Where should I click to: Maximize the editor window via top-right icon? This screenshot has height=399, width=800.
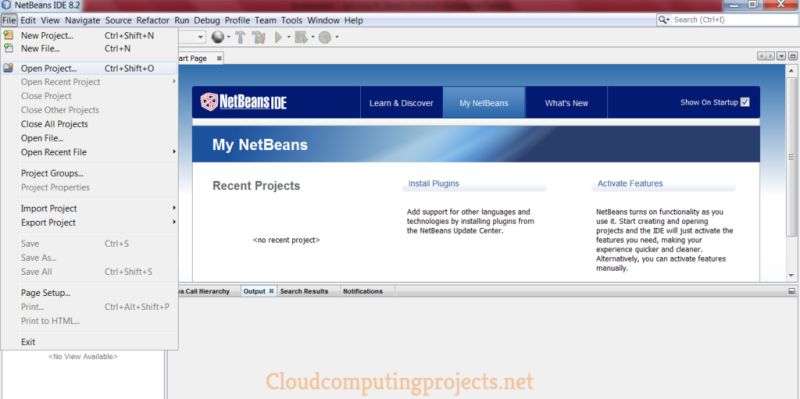click(x=793, y=56)
